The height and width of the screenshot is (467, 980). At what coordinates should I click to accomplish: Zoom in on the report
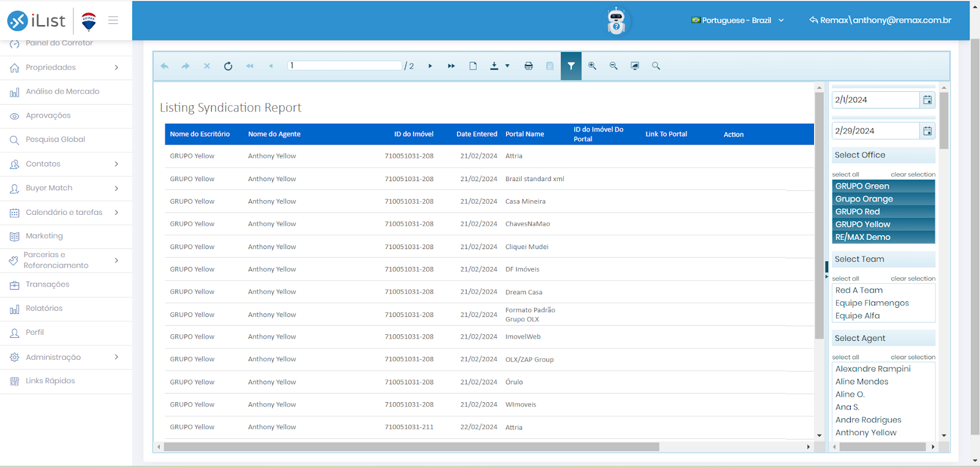592,66
